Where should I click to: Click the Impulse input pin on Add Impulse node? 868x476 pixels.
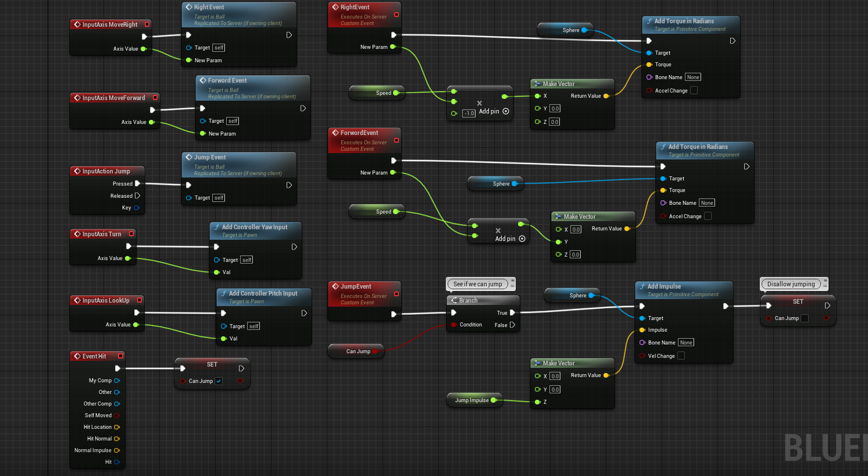click(x=642, y=330)
